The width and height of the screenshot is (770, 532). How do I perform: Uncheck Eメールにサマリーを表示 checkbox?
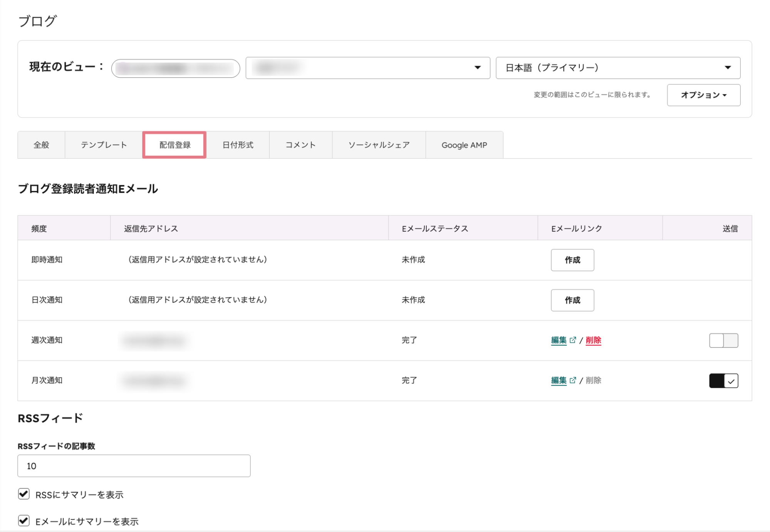click(x=24, y=521)
